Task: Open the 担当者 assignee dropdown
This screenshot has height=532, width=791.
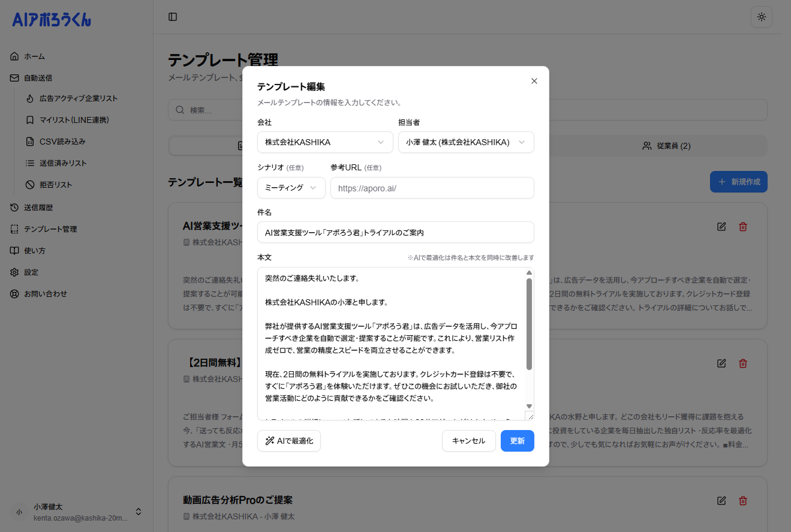Action: [466, 142]
